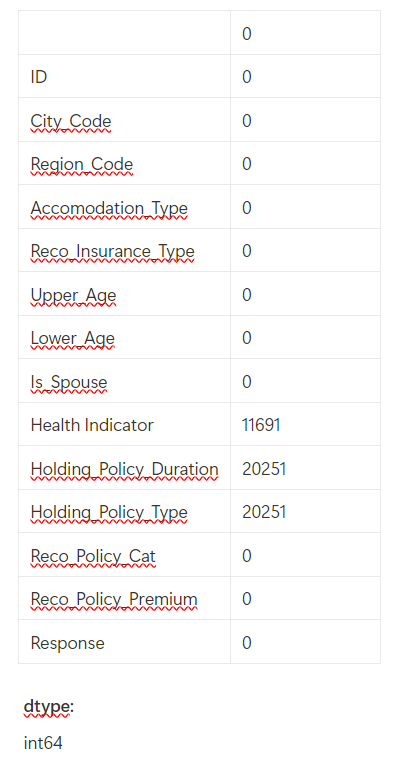397x762 pixels.
Task: Click the Lower_Age label
Action: 73,338
